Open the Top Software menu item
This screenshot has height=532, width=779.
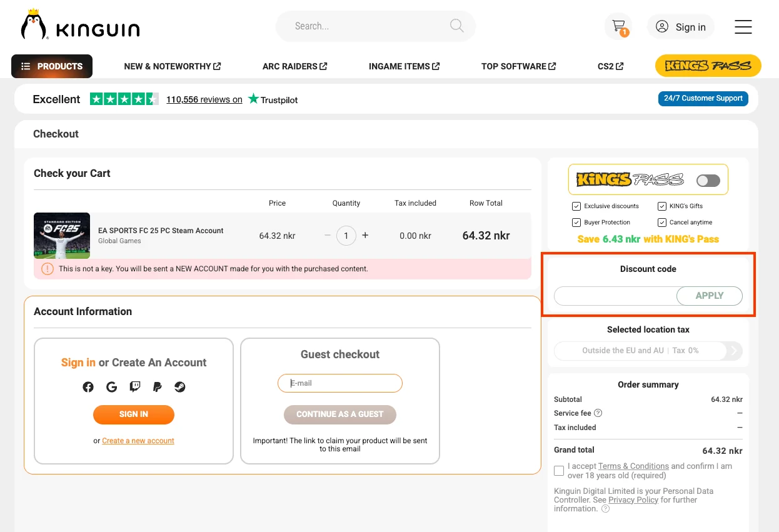[x=518, y=66]
